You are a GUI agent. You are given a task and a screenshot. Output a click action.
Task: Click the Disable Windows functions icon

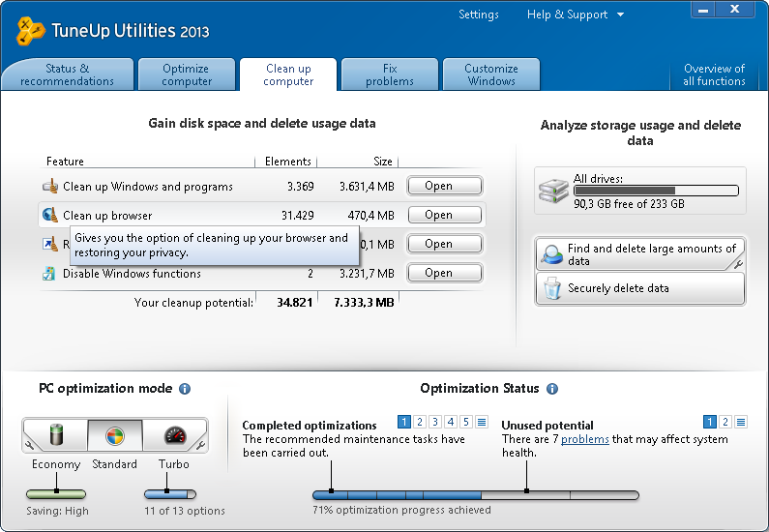[50, 273]
